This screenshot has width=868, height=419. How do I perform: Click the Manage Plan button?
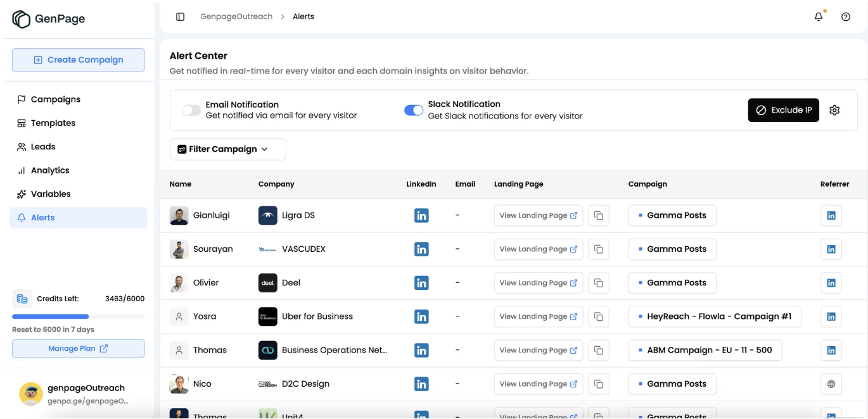pyautogui.click(x=79, y=349)
